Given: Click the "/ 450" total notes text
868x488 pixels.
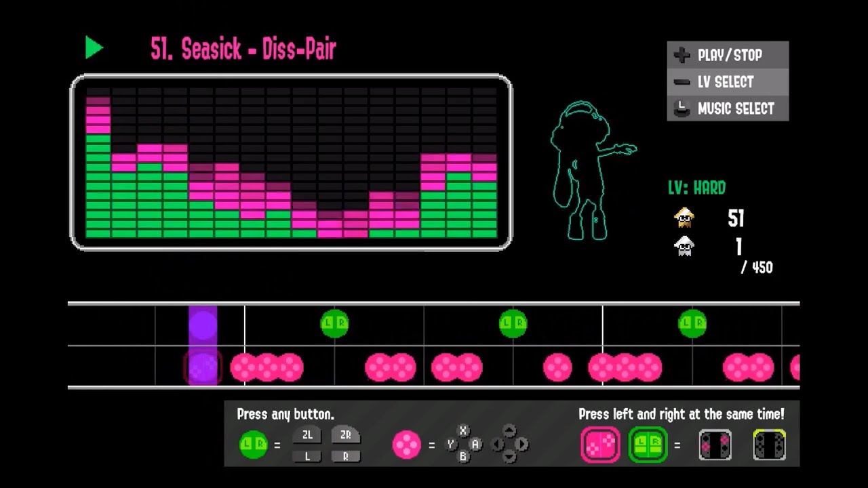Looking at the screenshot, I should click(x=757, y=268).
